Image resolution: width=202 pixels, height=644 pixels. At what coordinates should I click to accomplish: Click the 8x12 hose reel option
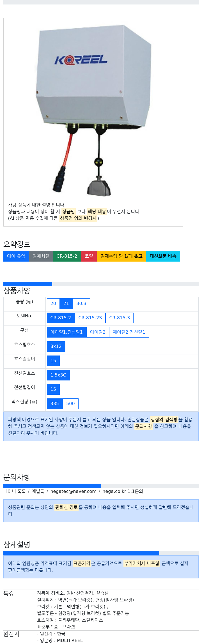click(x=56, y=347)
